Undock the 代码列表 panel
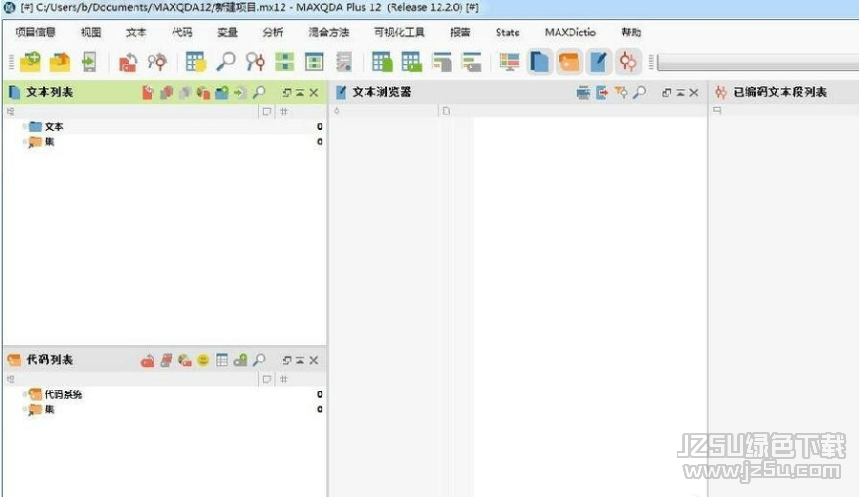The image size is (859, 497). (287, 361)
